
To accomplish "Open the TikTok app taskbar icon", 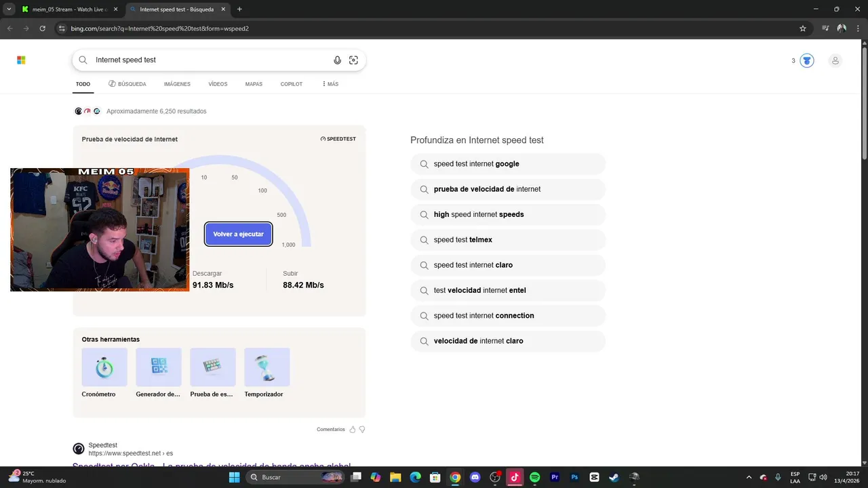I will pyautogui.click(x=515, y=477).
